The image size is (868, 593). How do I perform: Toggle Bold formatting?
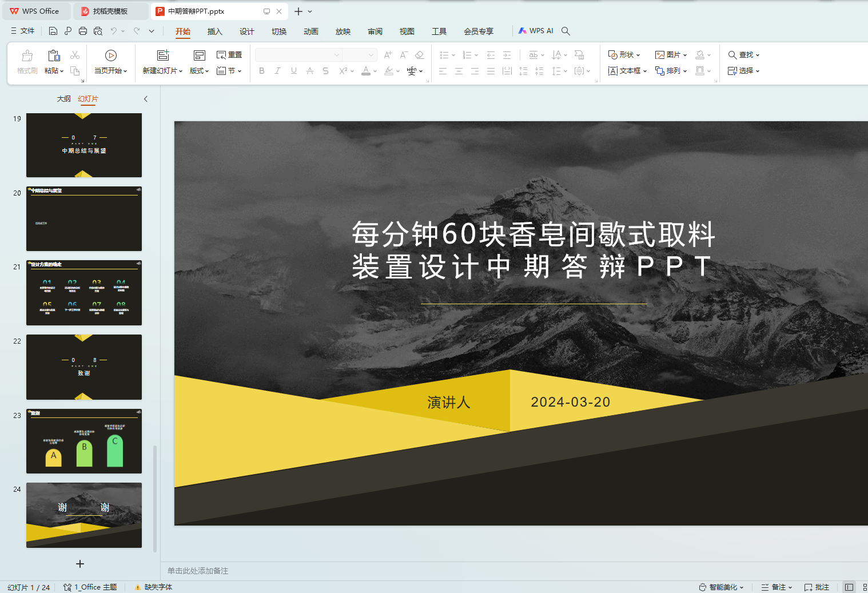click(262, 71)
